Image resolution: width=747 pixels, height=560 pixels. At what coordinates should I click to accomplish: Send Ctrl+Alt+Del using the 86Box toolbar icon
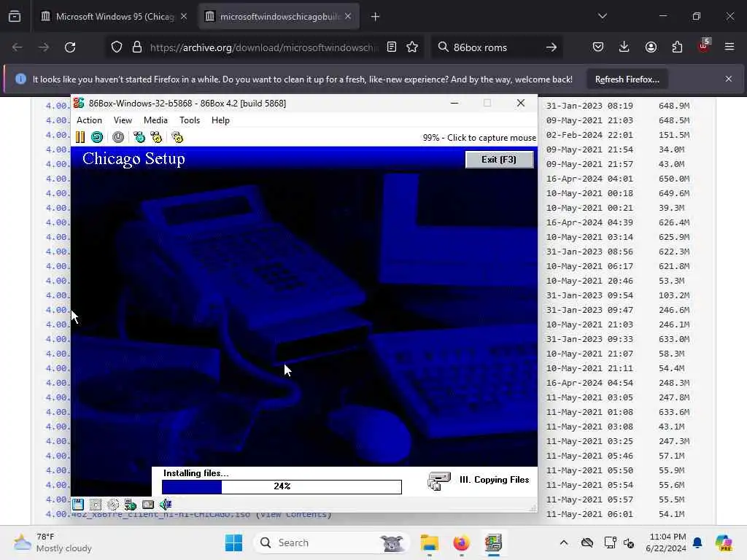click(x=139, y=138)
